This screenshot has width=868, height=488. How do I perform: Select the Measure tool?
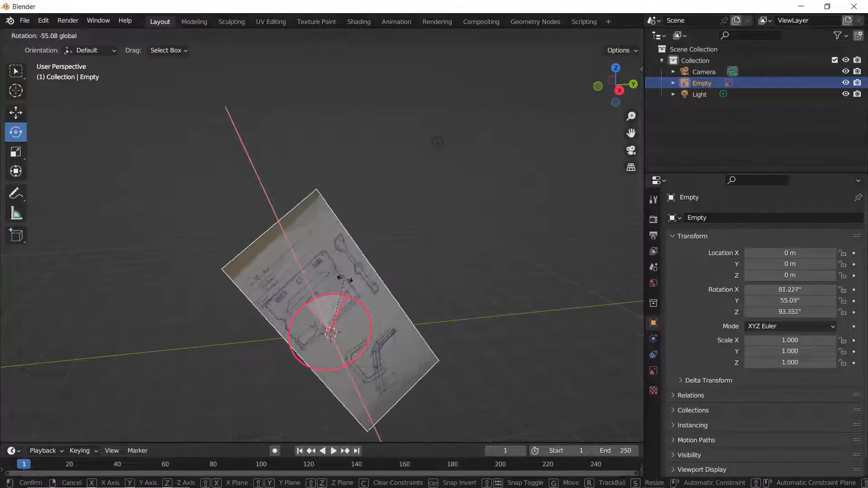[x=16, y=213]
